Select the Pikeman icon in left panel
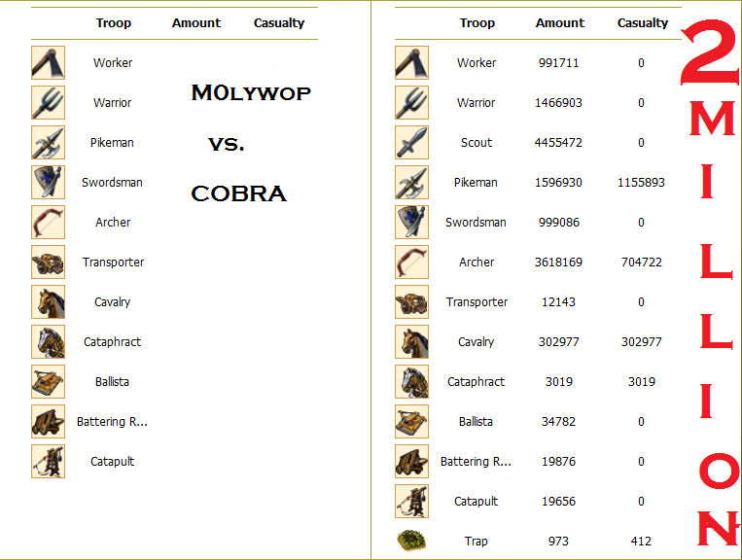This screenshot has width=742, height=560. point(48,142)
